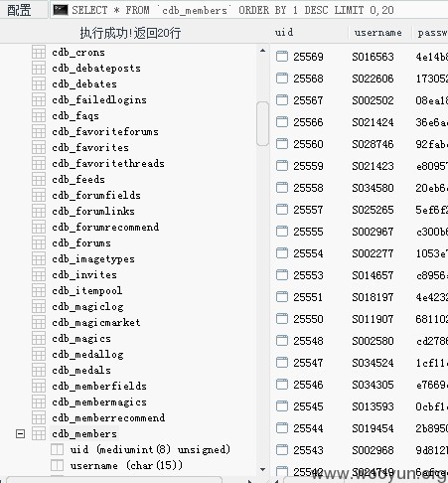
Task: Click the username column header
Action: (x=377, y=33)
